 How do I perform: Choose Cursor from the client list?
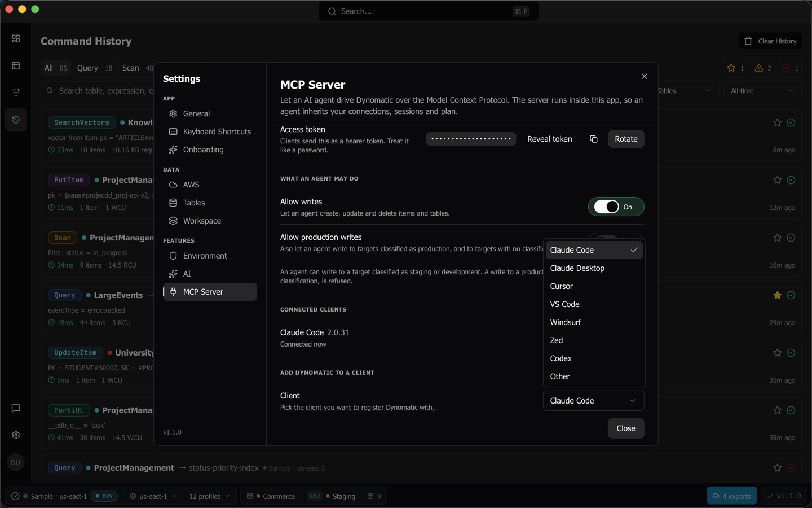point(594,286)
